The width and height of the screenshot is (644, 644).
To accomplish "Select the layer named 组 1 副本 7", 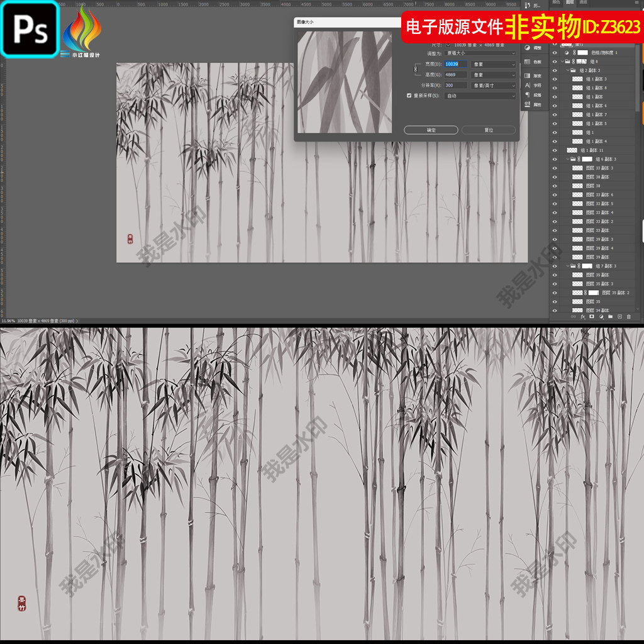I will pos(597,115).
